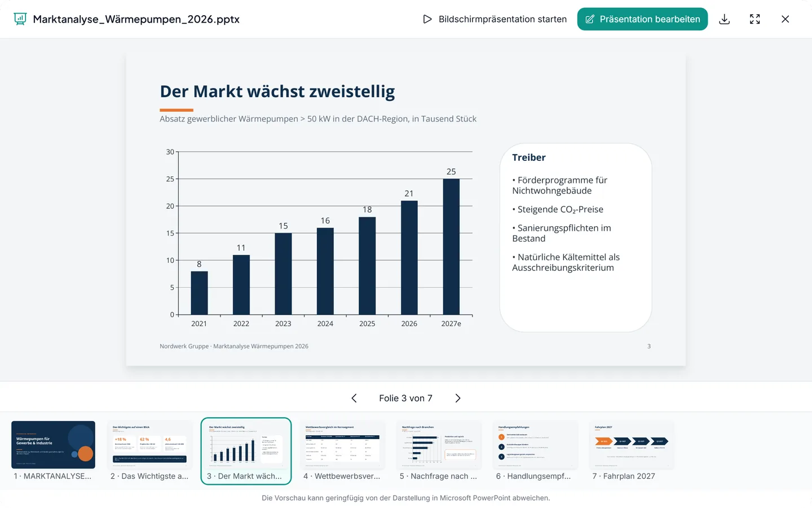This screenshot has height=508, width=812.
Task: Close the presentation preview
Action: [785, 19]
